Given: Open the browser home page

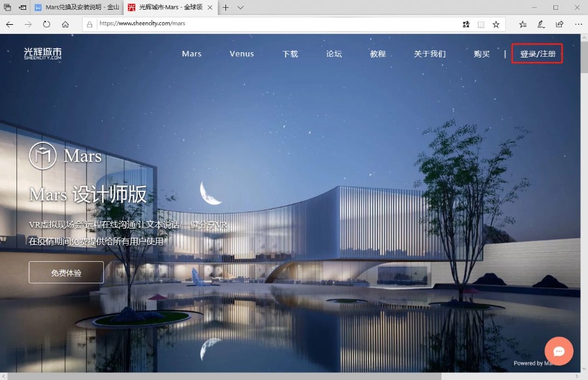Looking at the screenshot, I should pos(65,24).
